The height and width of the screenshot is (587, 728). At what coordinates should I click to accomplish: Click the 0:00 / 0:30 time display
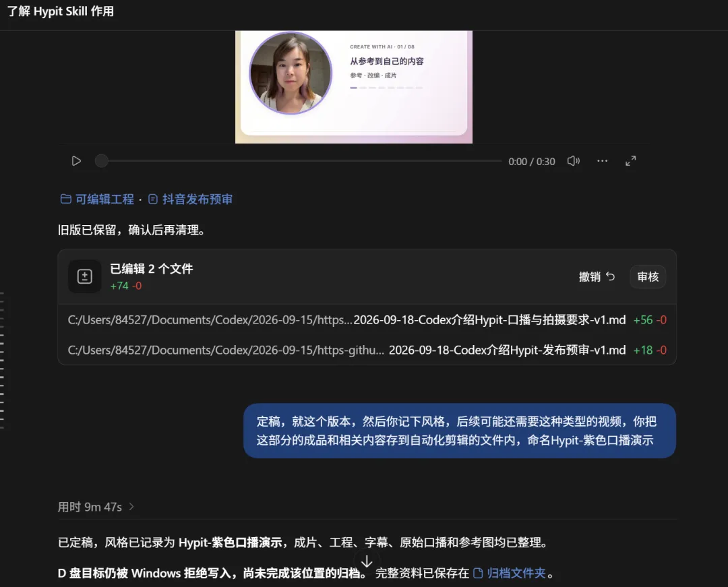[532, 162]
